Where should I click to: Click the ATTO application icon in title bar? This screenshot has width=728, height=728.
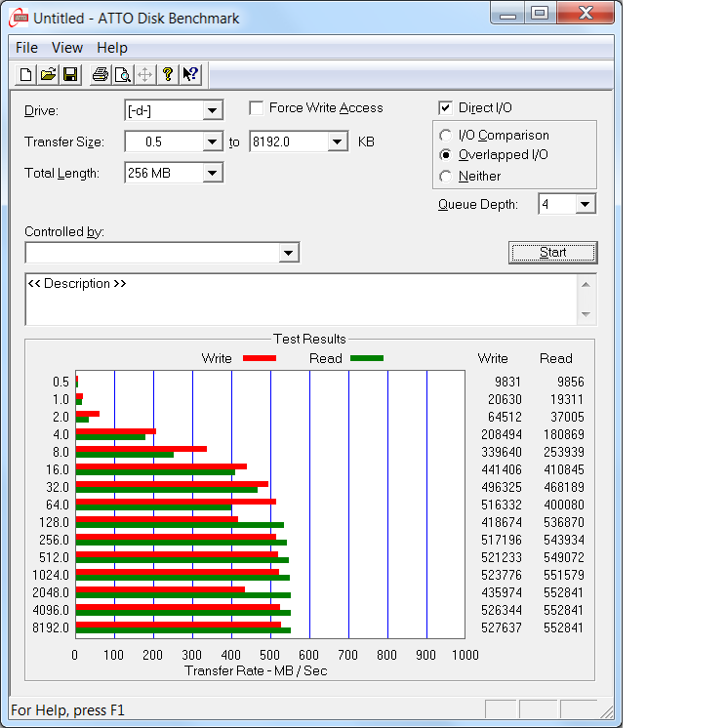tap(19, 18)
